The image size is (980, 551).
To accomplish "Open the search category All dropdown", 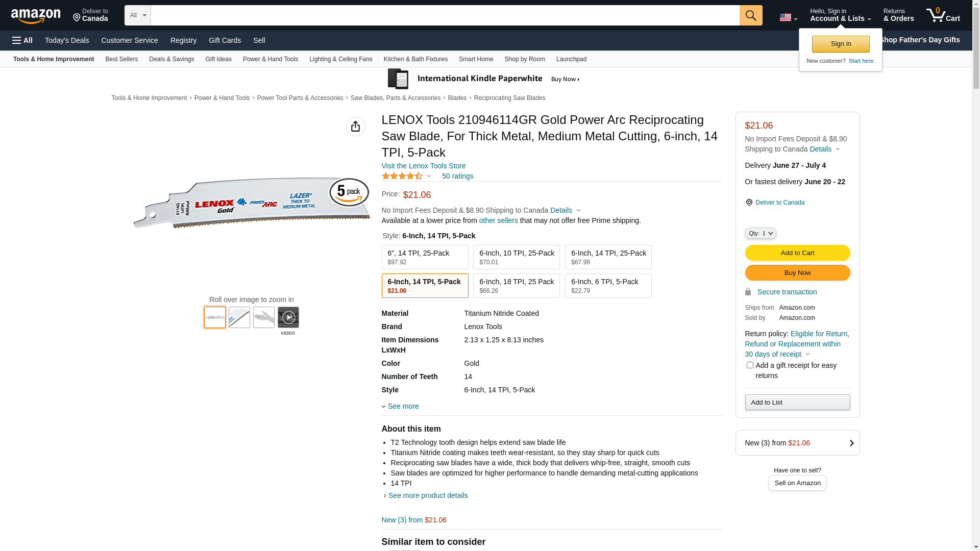I will 137,15.
